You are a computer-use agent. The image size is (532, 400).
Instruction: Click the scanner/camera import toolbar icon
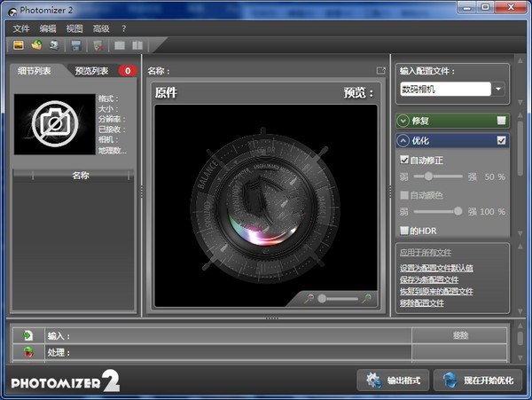(x=54, y=45)
